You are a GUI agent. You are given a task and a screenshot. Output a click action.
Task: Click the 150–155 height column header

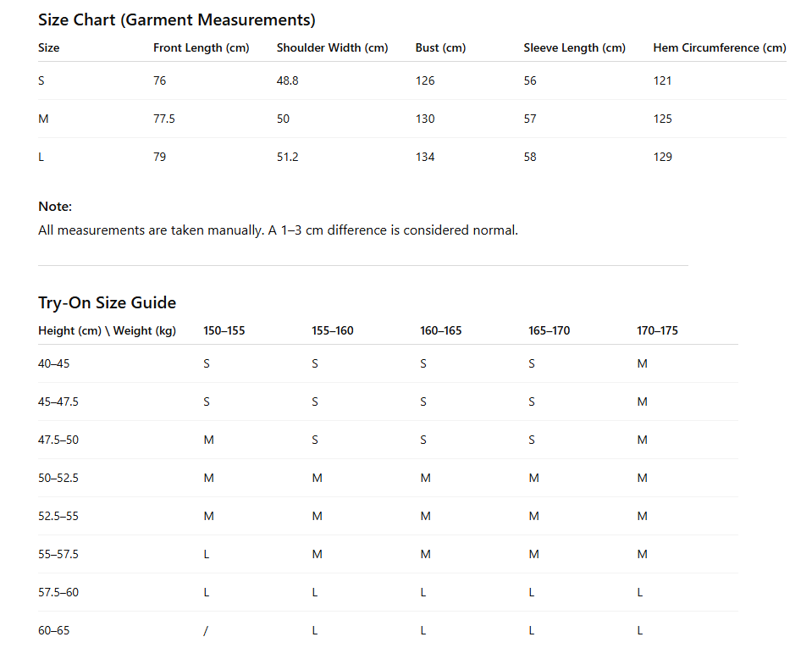pos(224,330)
